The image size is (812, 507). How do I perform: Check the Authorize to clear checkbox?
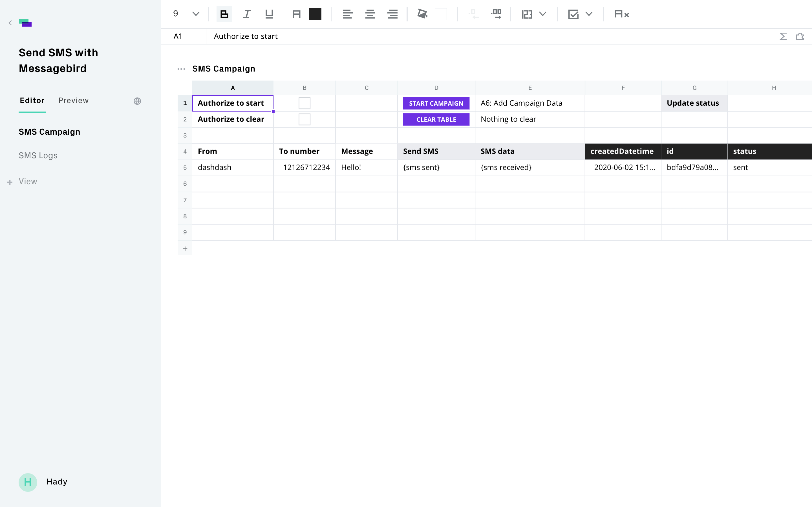(304, 119)
